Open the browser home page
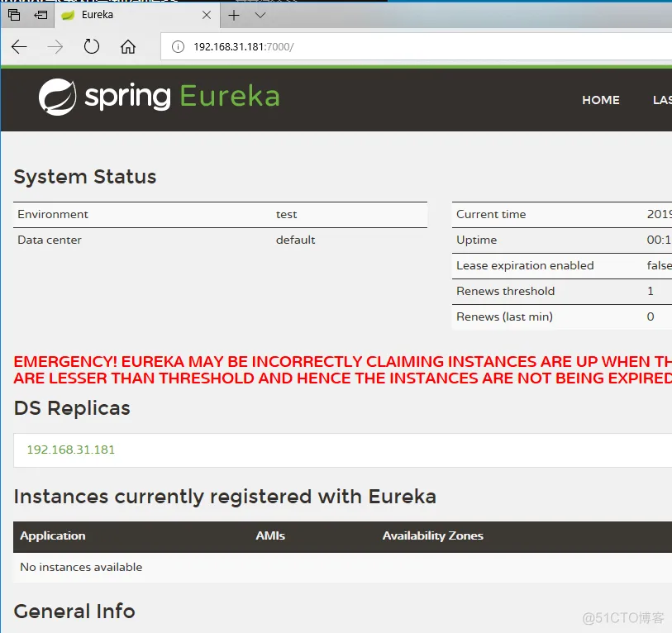The width and height of the screenshot is (672, 633). [x=128, y=46]
